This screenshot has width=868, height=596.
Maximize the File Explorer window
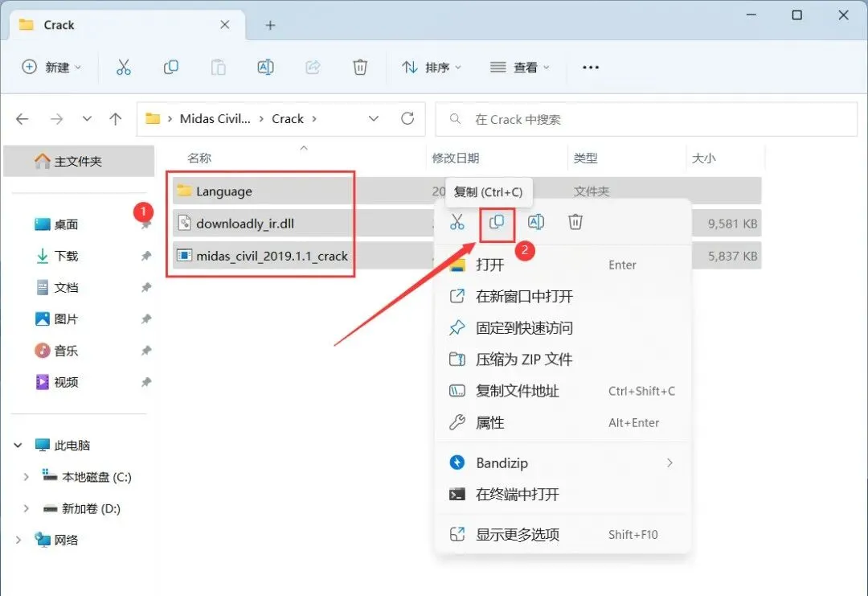coord(797,15)
